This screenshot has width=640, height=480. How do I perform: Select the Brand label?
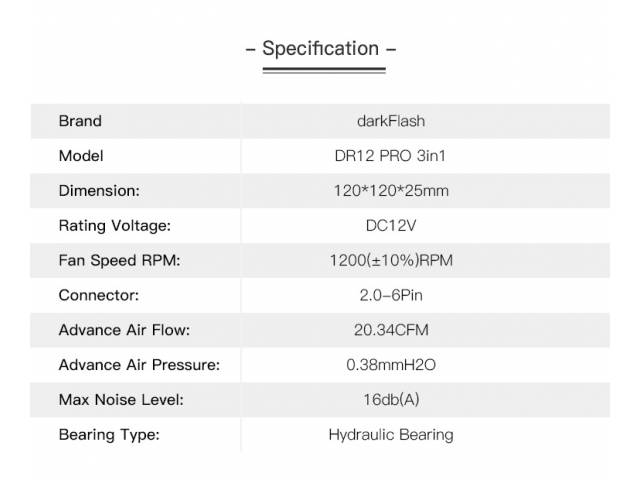click(x=80, y=121)
